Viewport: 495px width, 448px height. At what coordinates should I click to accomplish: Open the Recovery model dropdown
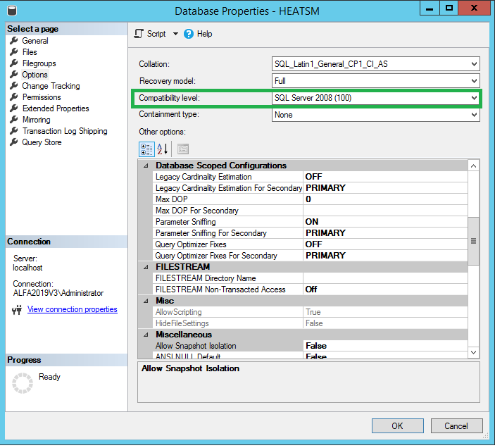tap(474, 81)
